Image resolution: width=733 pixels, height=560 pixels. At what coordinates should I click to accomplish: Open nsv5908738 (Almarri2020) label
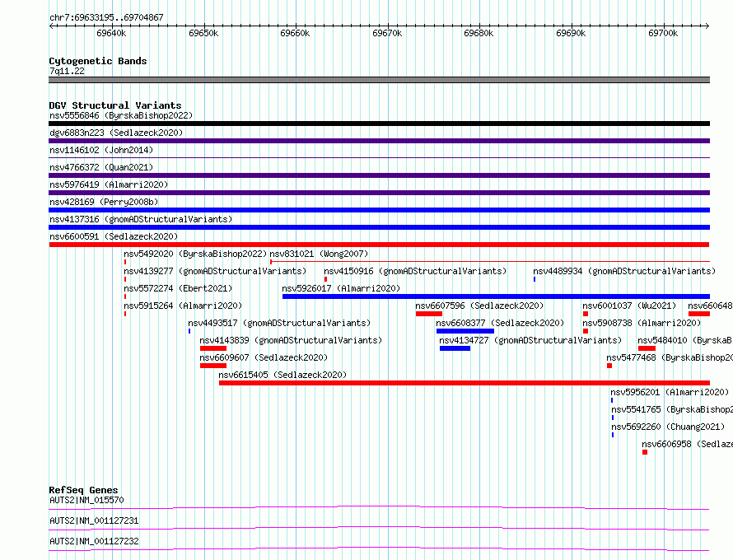coord(642,323)
